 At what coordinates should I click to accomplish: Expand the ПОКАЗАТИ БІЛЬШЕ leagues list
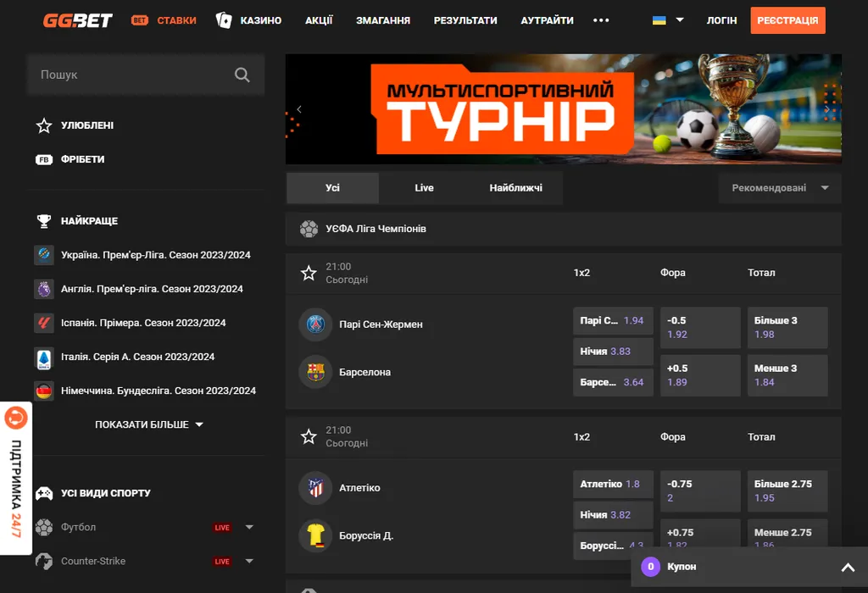point(149,424)
